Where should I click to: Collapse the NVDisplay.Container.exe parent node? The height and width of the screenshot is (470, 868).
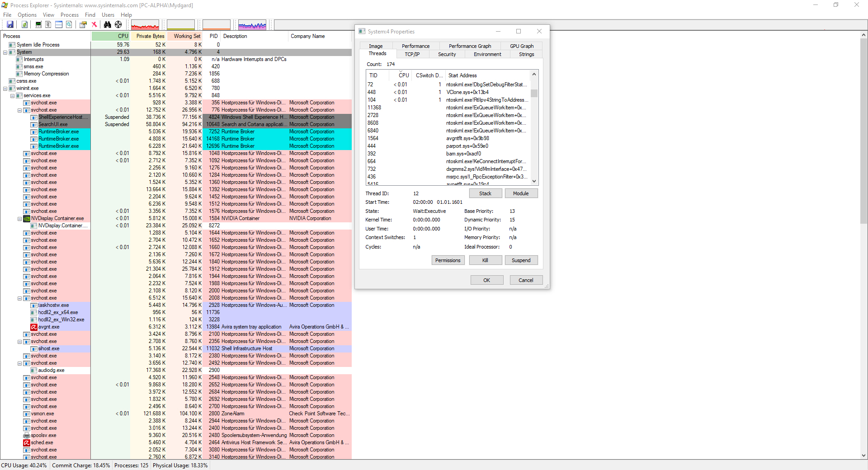click(19, 218)
